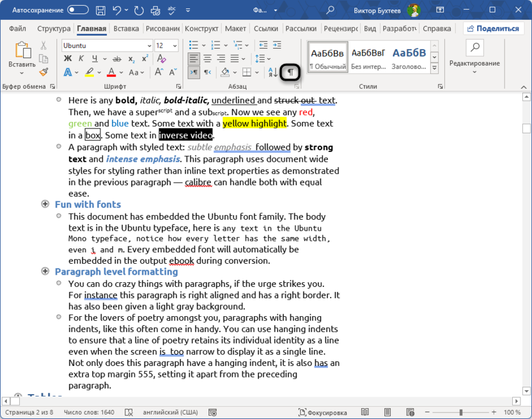Screen dimensions: 532x419
Task: Open the Ссылки ribbon tab
Action: (x=265, y=29)
